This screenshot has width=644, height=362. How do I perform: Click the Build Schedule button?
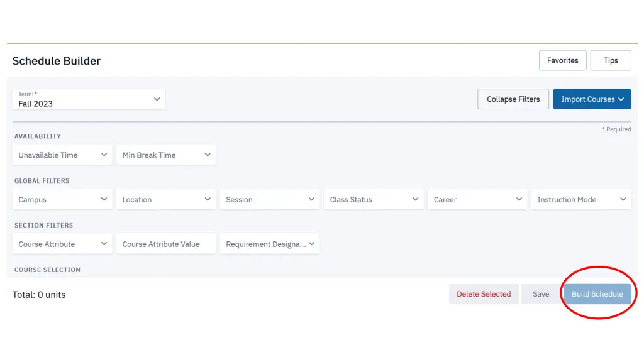[597, 294]
